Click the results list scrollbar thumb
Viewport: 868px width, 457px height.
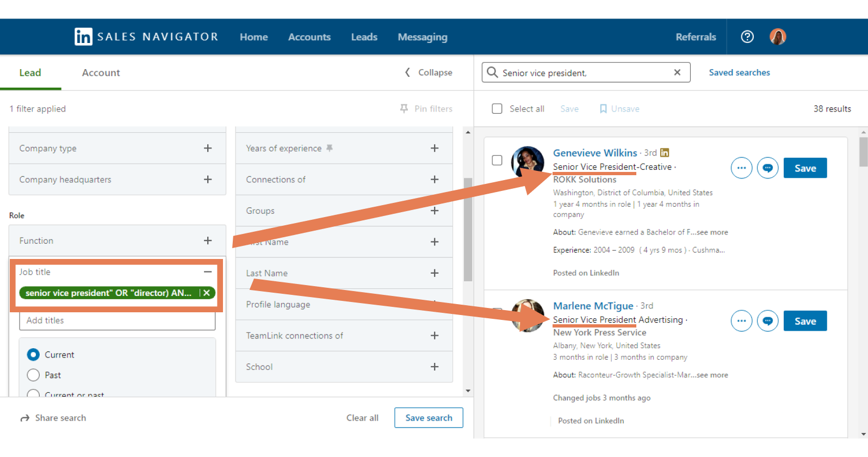coord(863,152)
